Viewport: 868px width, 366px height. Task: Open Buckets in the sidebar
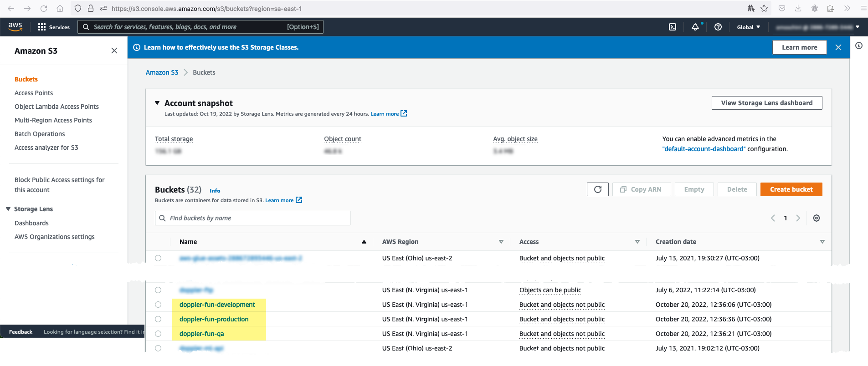tap(26, 79)
